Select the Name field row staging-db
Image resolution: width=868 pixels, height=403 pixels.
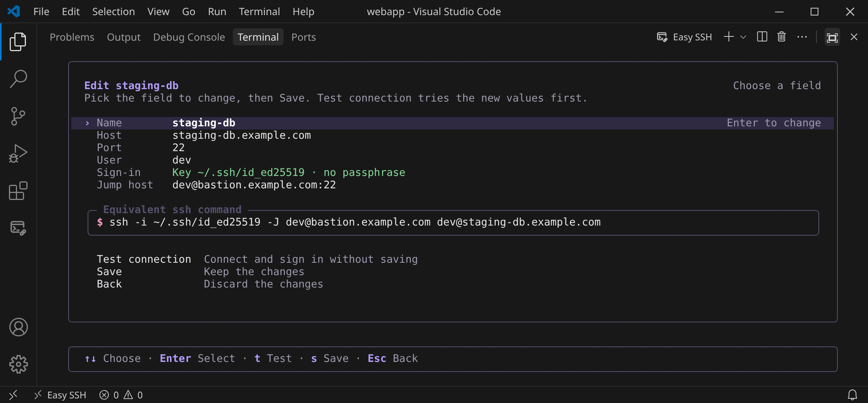click(453, 123)
